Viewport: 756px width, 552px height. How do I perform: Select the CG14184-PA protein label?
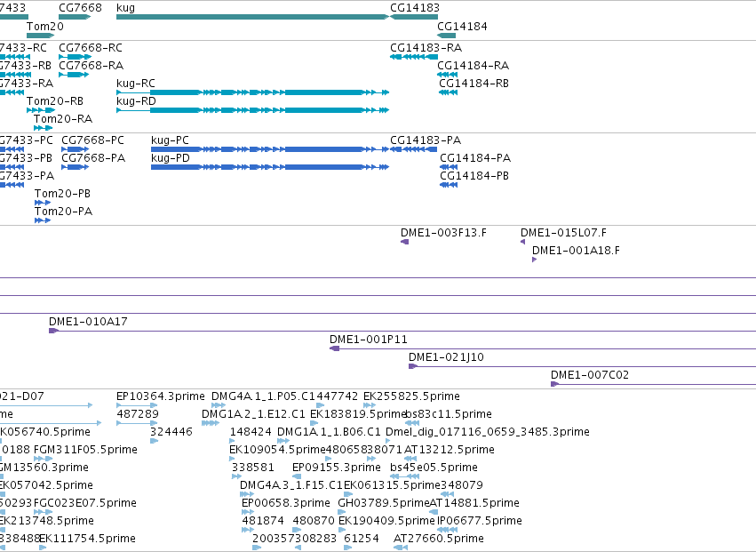pyautogui.click(x=475, y=158)
